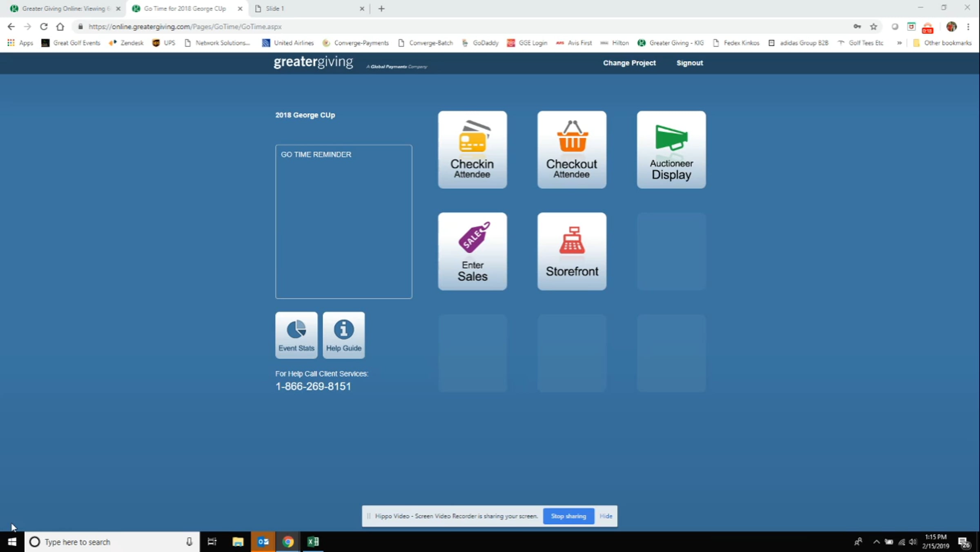Open the Chrome three-dot menu
This screenshot has width=980, height=552.
968,27
